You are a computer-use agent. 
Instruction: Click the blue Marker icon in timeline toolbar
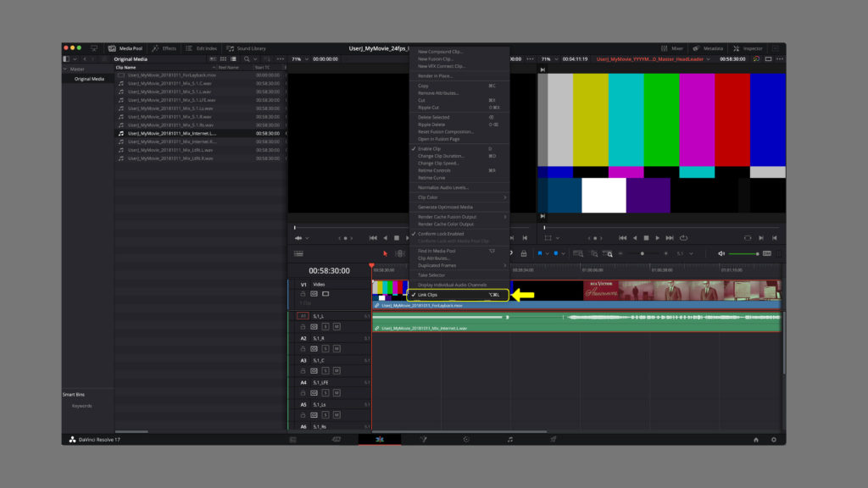556,253
